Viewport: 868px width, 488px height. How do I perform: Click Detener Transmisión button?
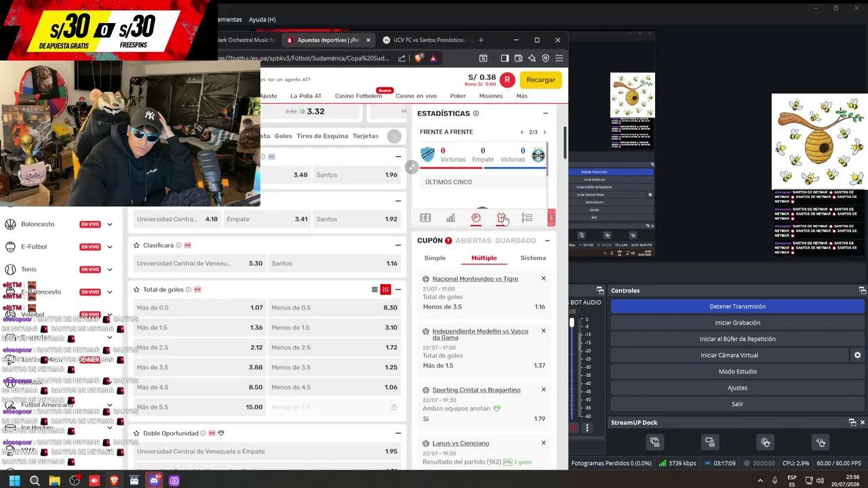(x=738, y=306)
